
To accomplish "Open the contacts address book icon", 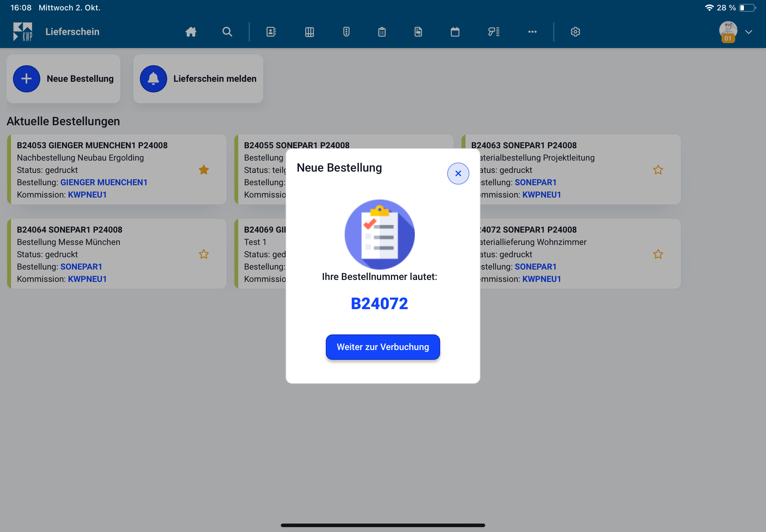I will coord(271,32).
